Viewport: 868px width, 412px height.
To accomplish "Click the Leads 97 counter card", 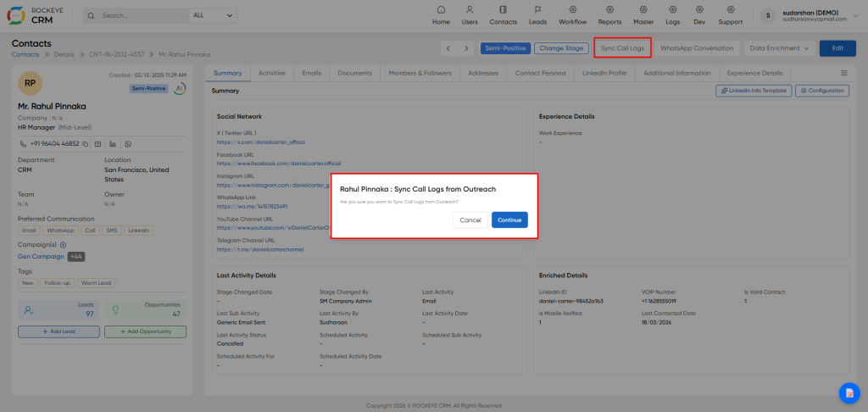I will pos(58,310).
